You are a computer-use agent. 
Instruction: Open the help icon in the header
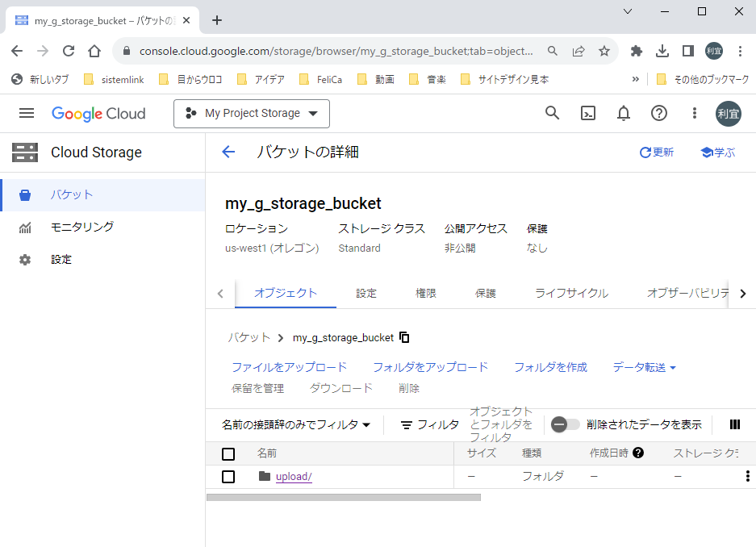658,113
